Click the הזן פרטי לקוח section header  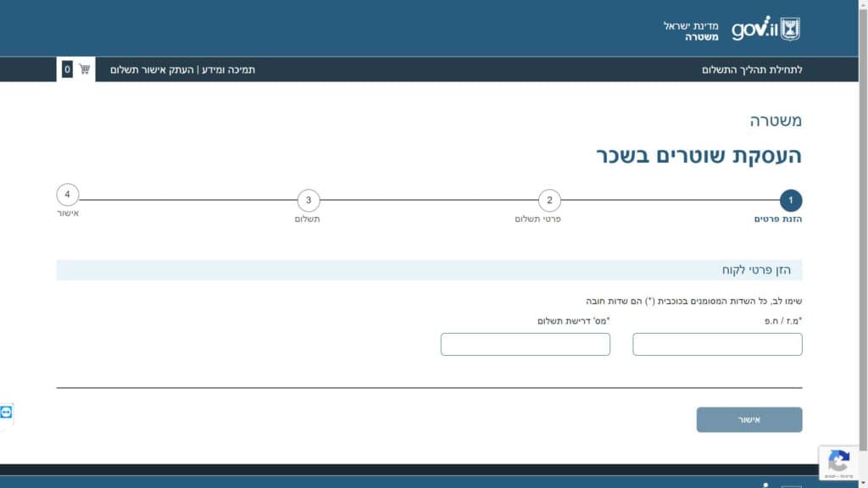pos(756,270)
